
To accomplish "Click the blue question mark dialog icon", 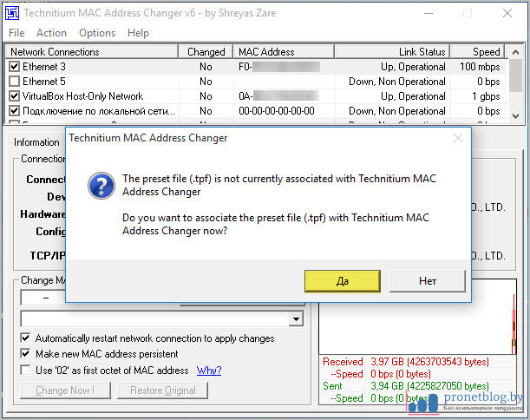I will pyautogui.click(x=101, y=186).
